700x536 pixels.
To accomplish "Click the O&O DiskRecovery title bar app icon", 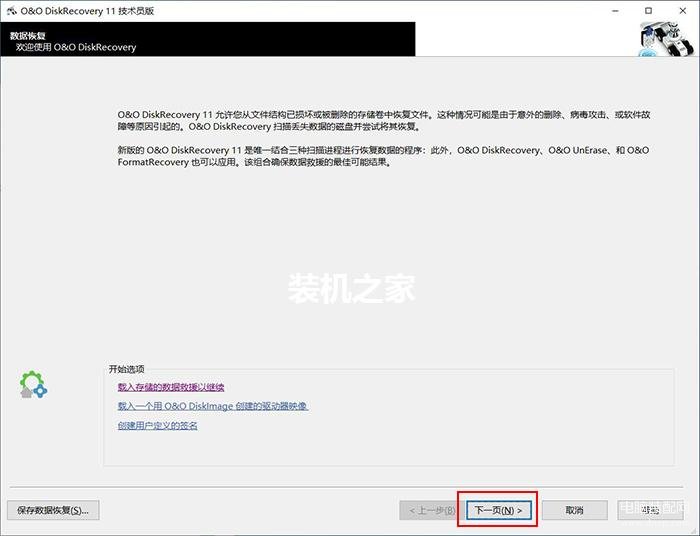I will pyautogui.click(x=12, y=11).
